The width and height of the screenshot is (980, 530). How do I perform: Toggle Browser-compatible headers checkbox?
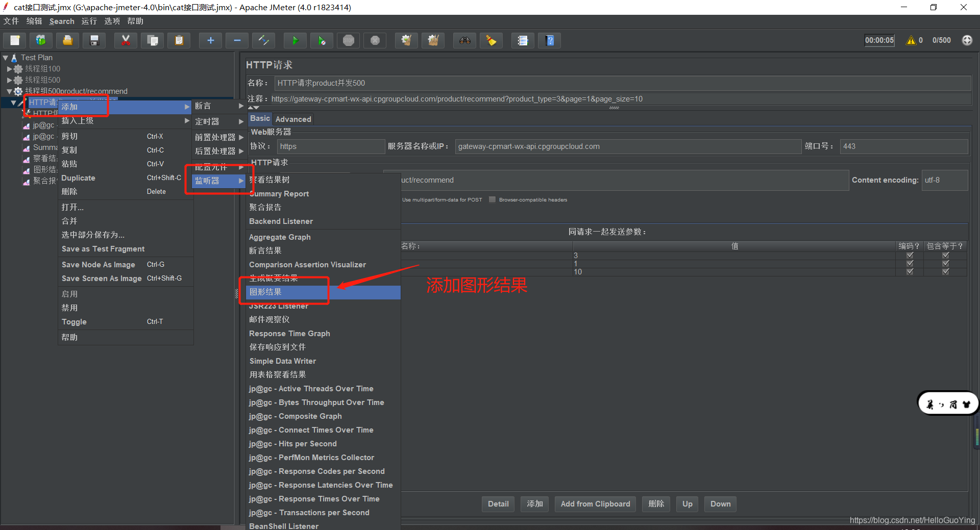click(x=492, y=199)
